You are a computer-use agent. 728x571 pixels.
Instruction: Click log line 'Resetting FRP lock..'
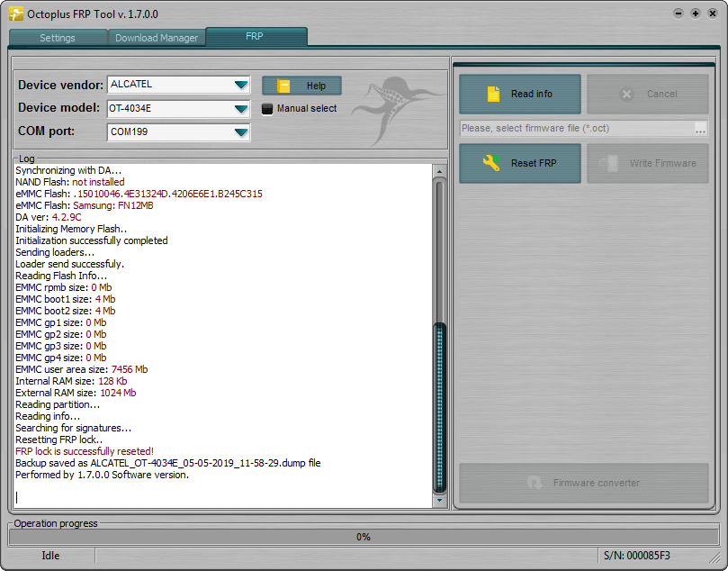(x=59, y=440)
